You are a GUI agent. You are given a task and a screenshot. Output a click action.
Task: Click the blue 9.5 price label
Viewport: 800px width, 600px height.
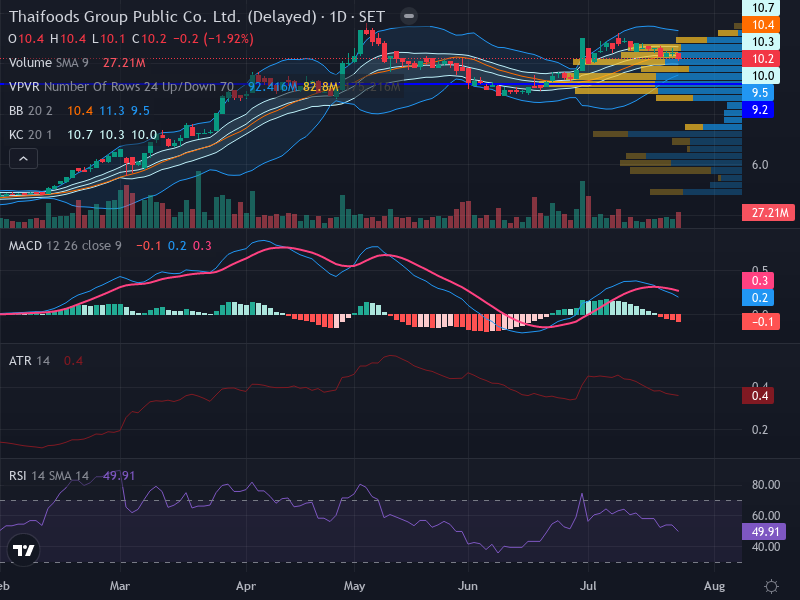pyautogui.click(x=758, y=93)
